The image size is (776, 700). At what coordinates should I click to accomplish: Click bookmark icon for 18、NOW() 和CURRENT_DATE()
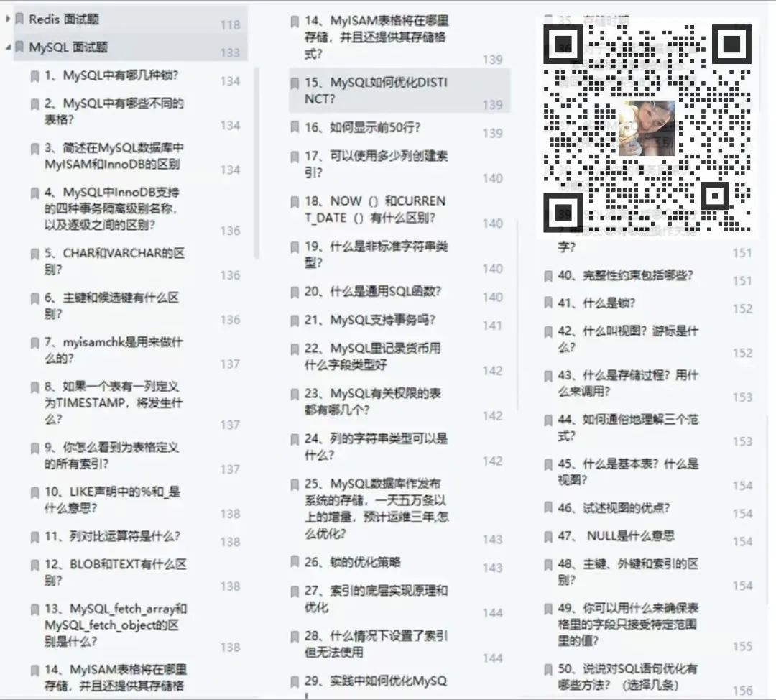295,201
